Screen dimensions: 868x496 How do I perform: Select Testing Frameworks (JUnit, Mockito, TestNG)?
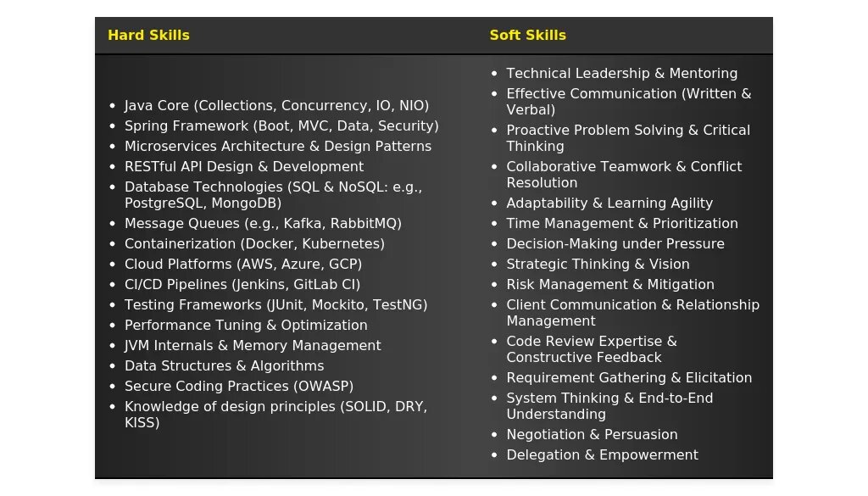[x=275, y=305]
